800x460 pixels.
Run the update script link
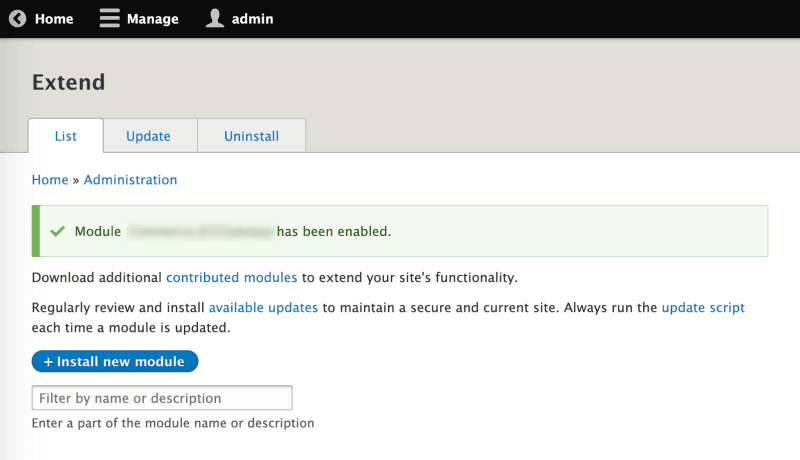[x=702, y=308]
